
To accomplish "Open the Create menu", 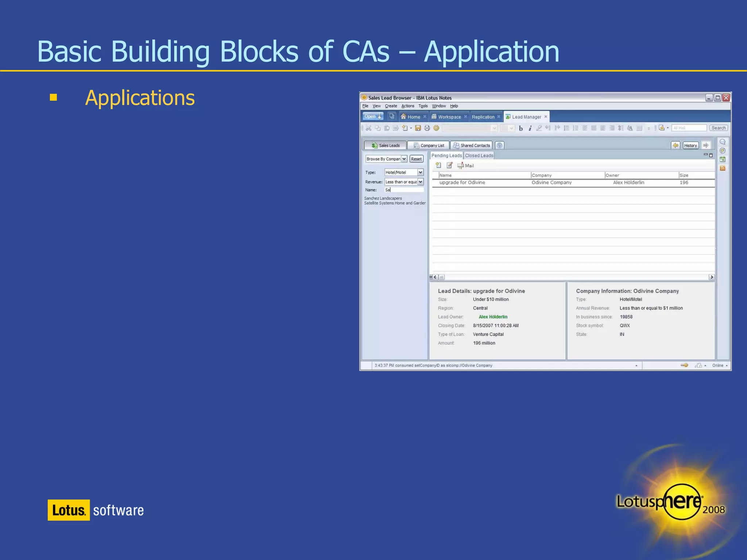I will pos(391,106).
